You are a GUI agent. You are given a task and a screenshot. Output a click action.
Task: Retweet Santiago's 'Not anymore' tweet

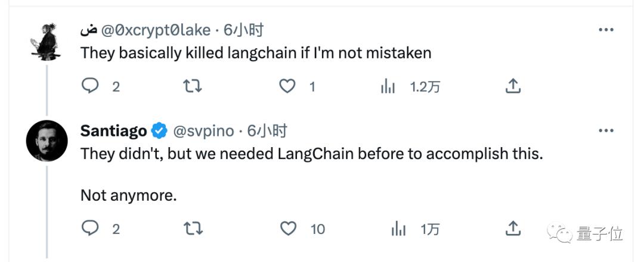(191, 228)
